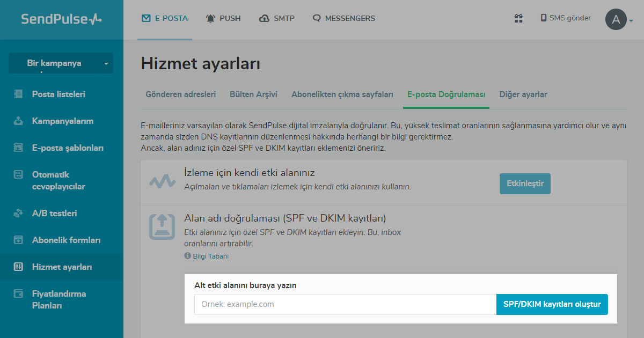Click the E-posta şablonları sidebar icon
The image size is (644, 338).
pos(18,148)
